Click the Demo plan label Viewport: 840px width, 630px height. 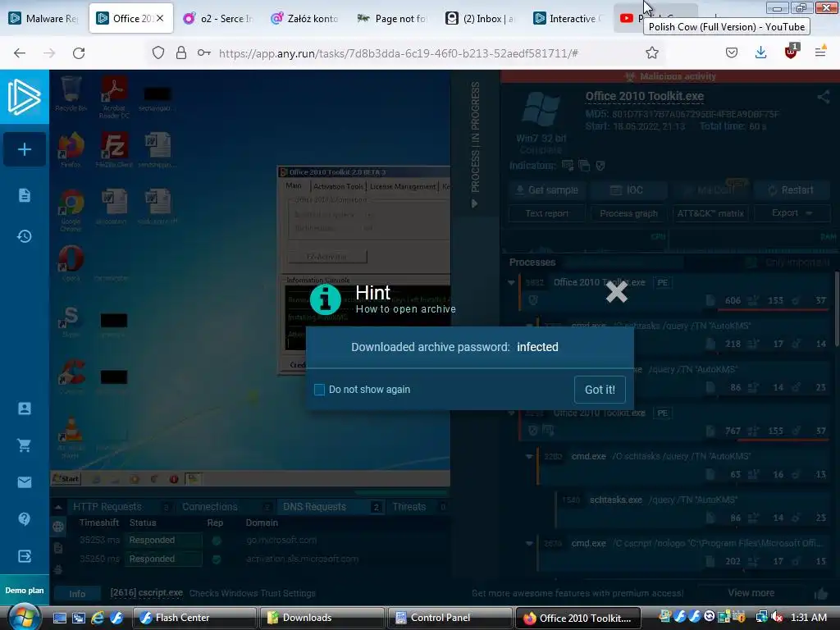click(x=25, y=591)
